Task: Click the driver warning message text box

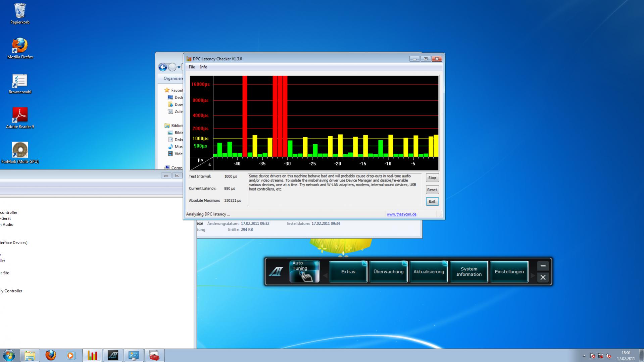Action: (x=335, y=189)
